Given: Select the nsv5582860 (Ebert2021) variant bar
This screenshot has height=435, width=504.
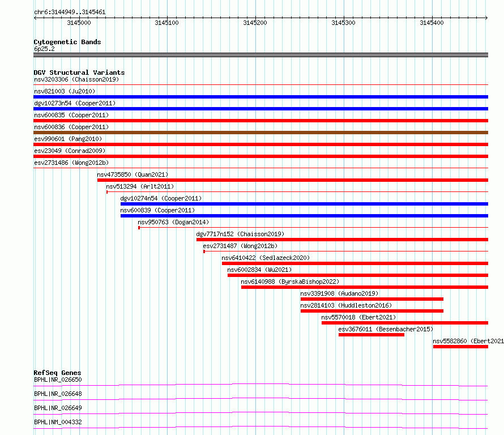Looking at the screenshot, I should click(460, 347).
